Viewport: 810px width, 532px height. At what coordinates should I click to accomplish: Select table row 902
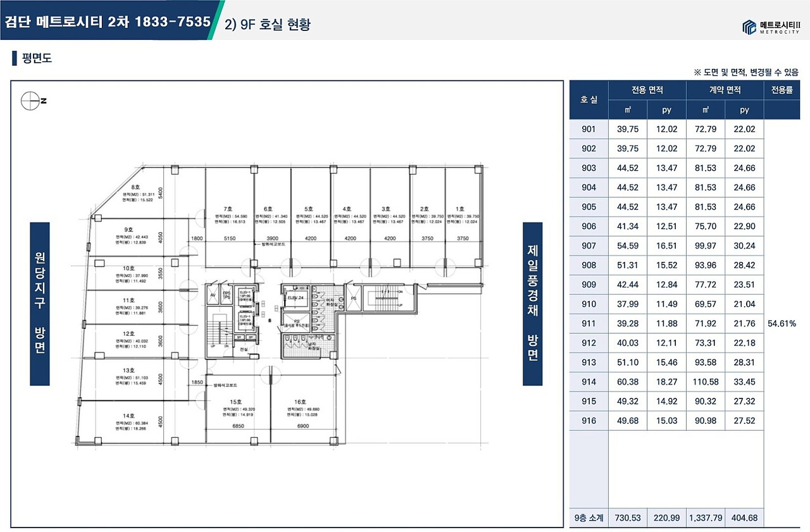point(666,149)
